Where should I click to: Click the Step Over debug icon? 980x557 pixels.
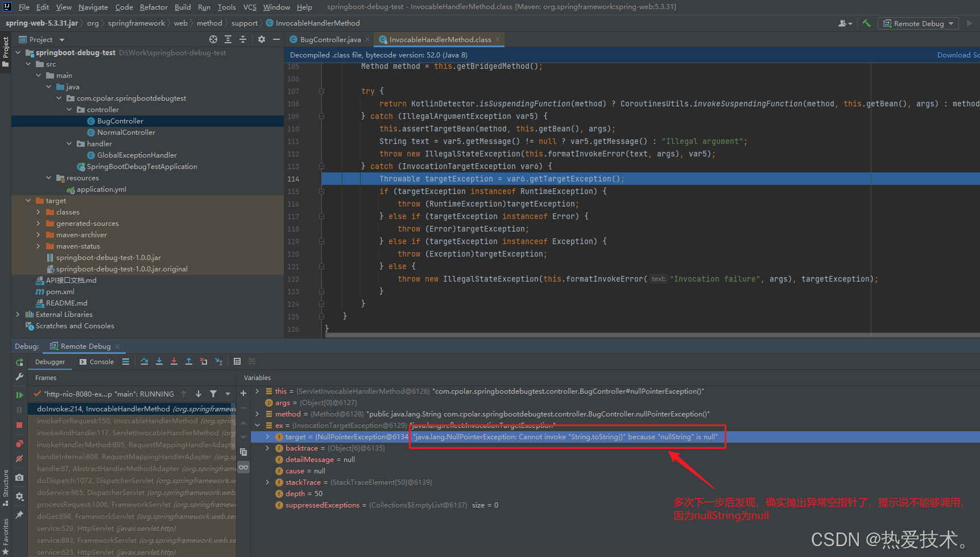click(144, 362)
